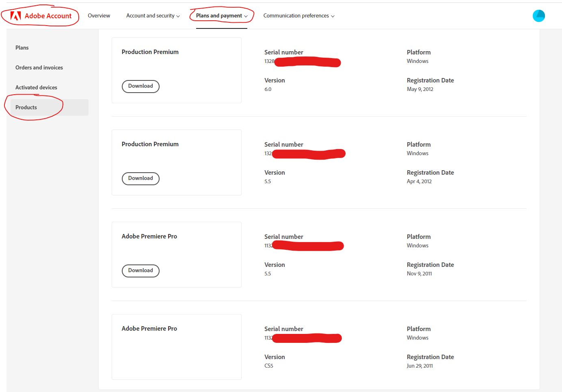The image size is (562, 392).
Task: Download Production Premium version 5.5
Action: [x=140, y=178]
